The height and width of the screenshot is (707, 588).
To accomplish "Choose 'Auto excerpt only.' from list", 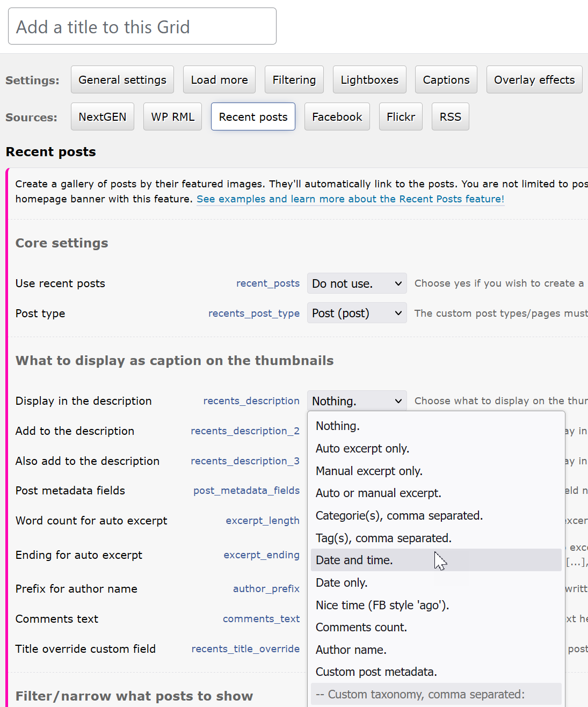I will tap(362, 449).
